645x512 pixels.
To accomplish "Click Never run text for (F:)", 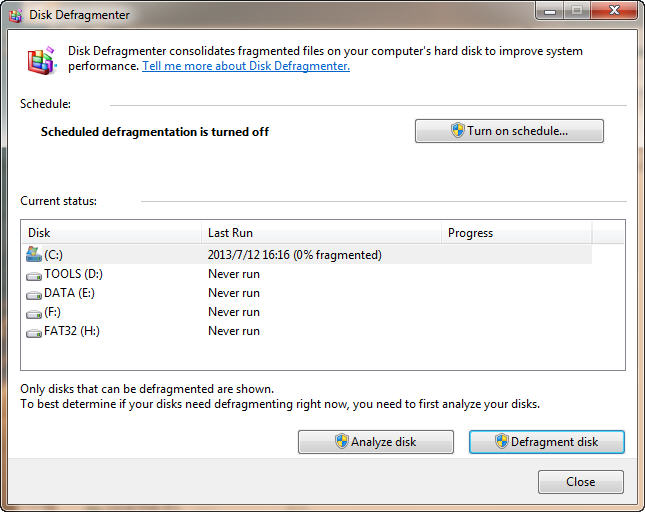I will coord(234,312).
